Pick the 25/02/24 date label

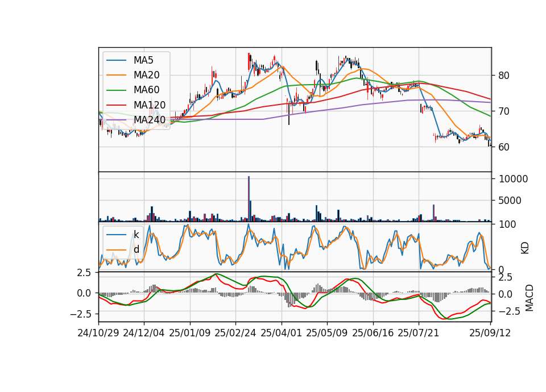[235, 333]
